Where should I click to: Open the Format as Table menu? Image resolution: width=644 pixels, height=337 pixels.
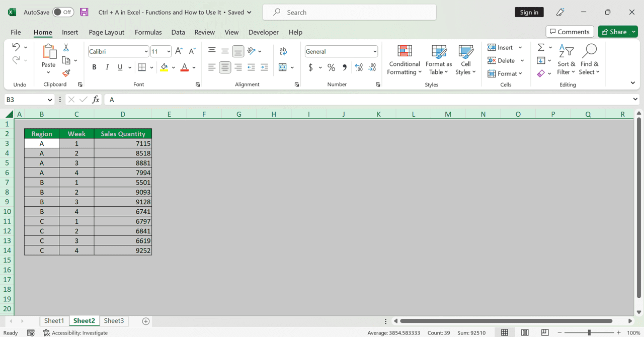tap(439, 60)
